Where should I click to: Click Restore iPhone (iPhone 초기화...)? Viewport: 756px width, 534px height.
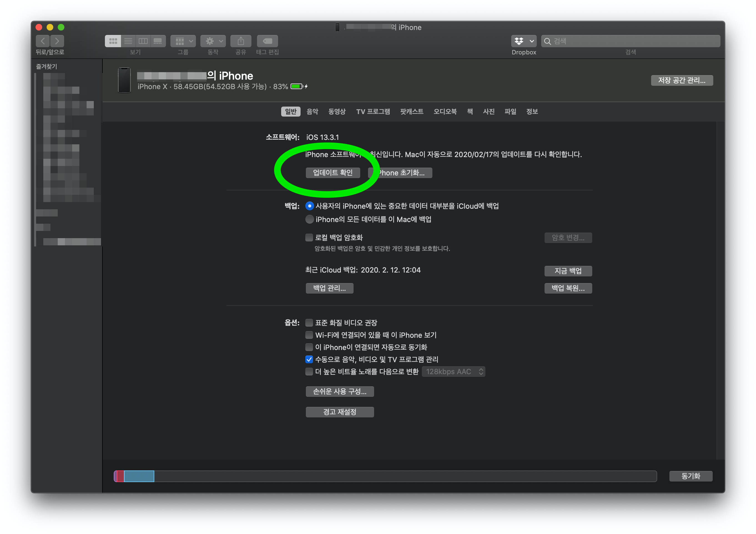pyautogui.click(x=400, y=173)
